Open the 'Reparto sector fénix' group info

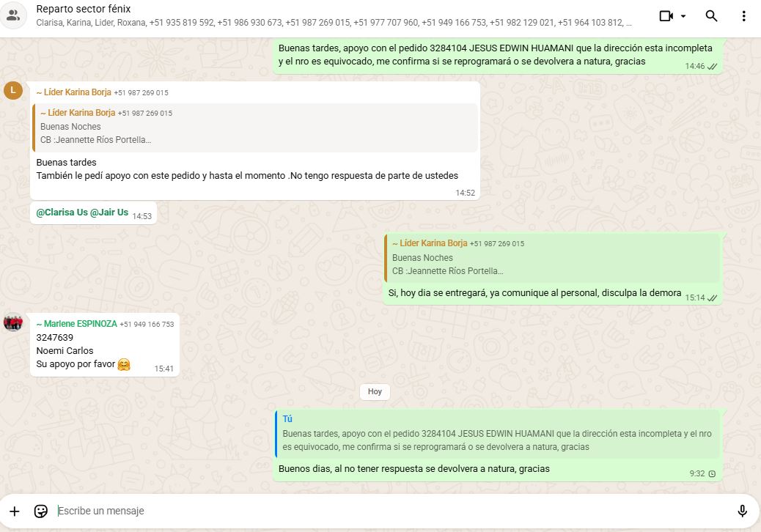(84, 10)
